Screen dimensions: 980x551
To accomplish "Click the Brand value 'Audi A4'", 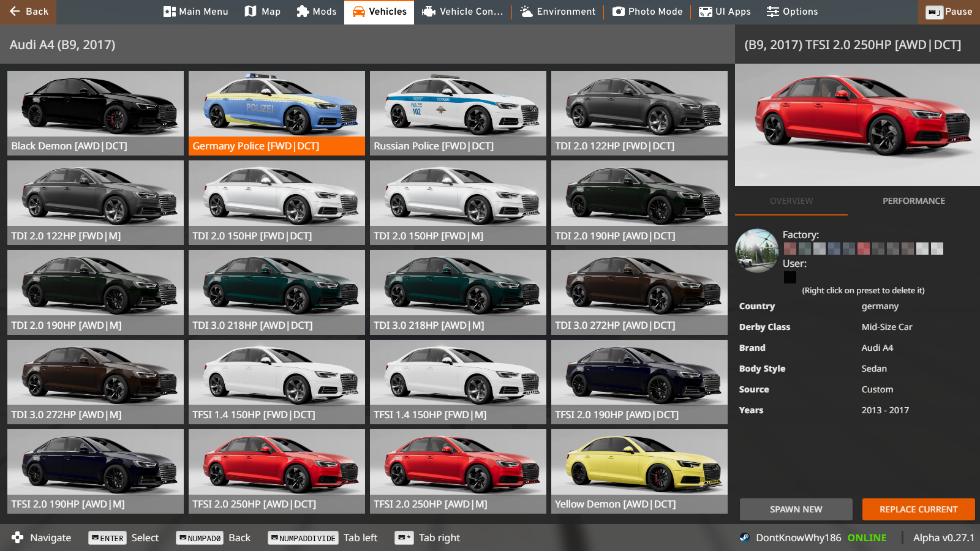I will click(x=877, y=348).
